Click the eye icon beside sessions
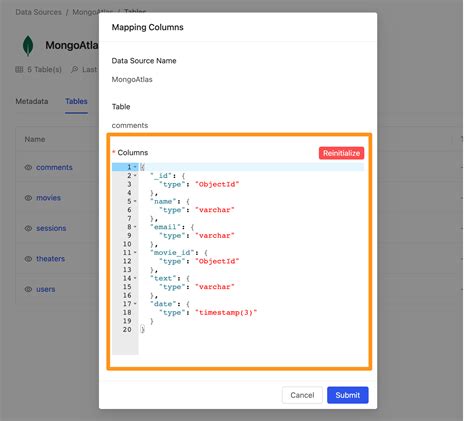 [28, 228]
